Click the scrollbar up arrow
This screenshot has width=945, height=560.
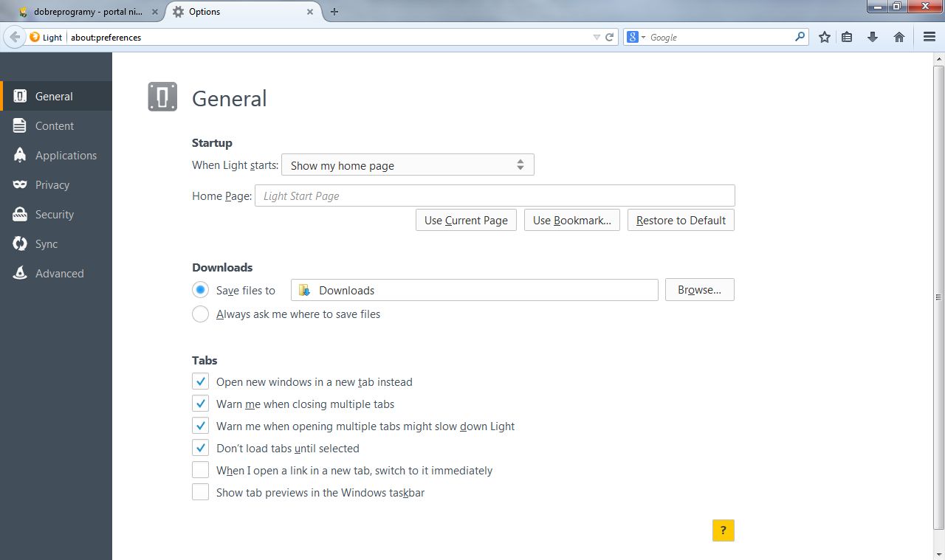point(938,58)
